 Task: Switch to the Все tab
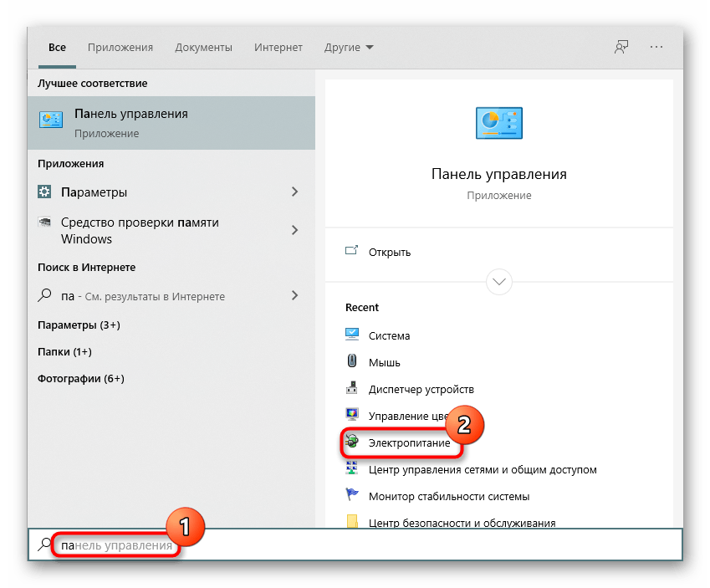pyautogui.click(x=57, y=47)
